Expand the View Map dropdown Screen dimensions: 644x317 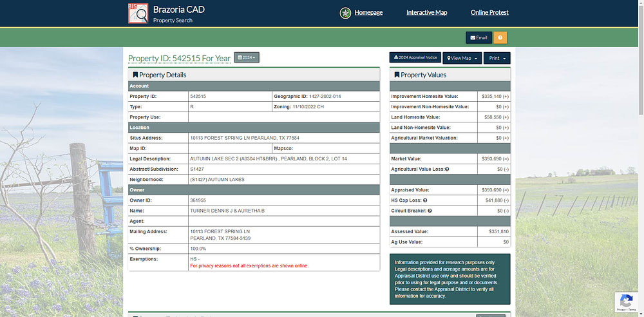[x=462, y=58]
